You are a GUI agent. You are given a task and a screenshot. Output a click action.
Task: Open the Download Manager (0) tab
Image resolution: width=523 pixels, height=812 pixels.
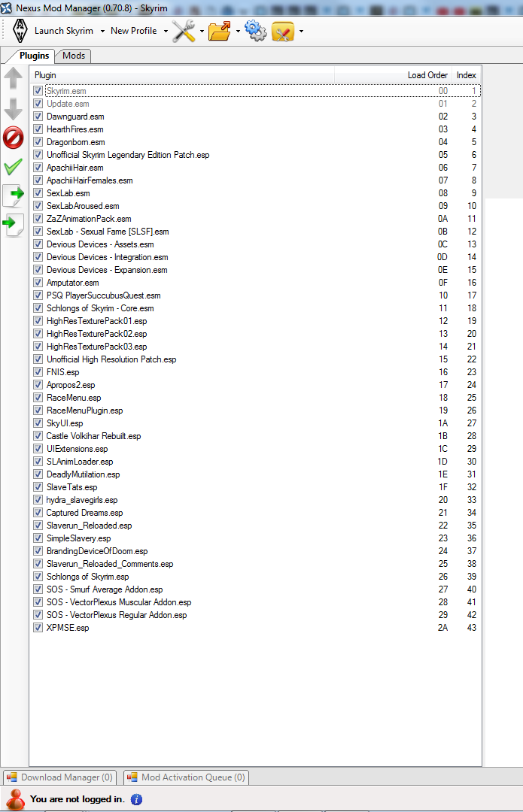coord(59,777)
